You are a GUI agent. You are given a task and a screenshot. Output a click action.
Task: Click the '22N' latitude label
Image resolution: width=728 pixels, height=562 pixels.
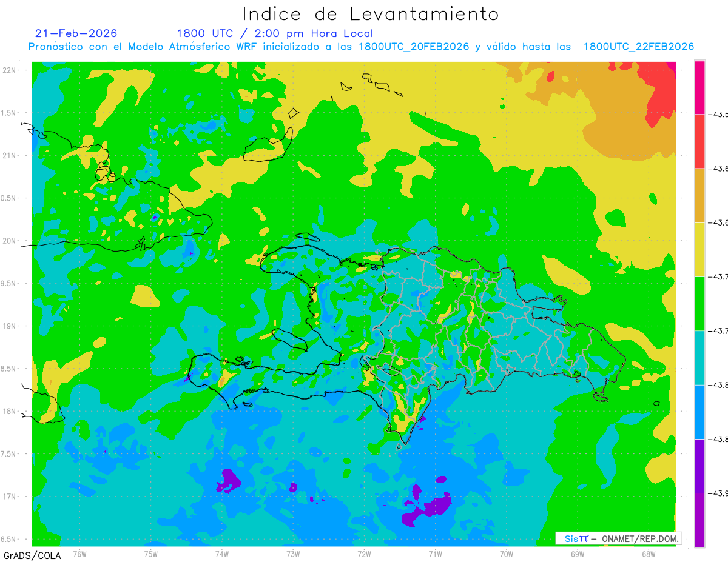click(9, 70)
